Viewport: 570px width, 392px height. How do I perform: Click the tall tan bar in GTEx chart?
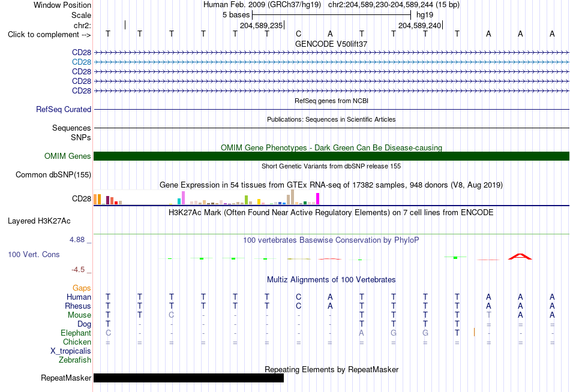click(x=292, y=197)
